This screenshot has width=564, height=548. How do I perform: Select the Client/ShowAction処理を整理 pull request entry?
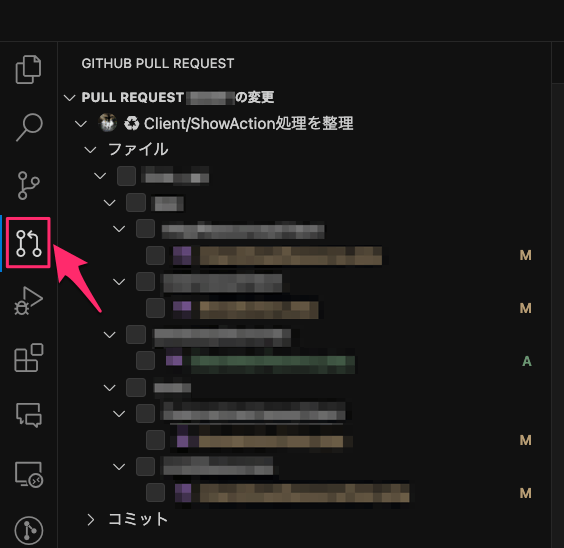(248, 124)
